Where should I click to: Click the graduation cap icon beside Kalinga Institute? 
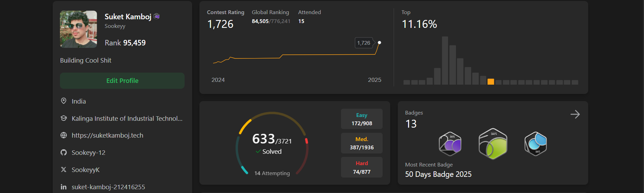pos(64,118)
